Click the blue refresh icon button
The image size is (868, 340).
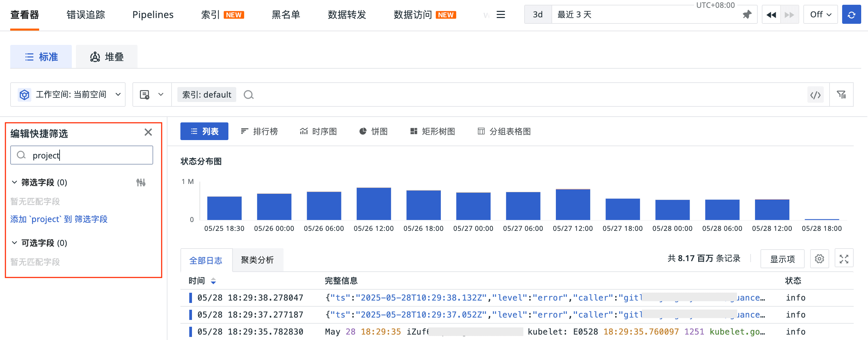coord(851,15)
